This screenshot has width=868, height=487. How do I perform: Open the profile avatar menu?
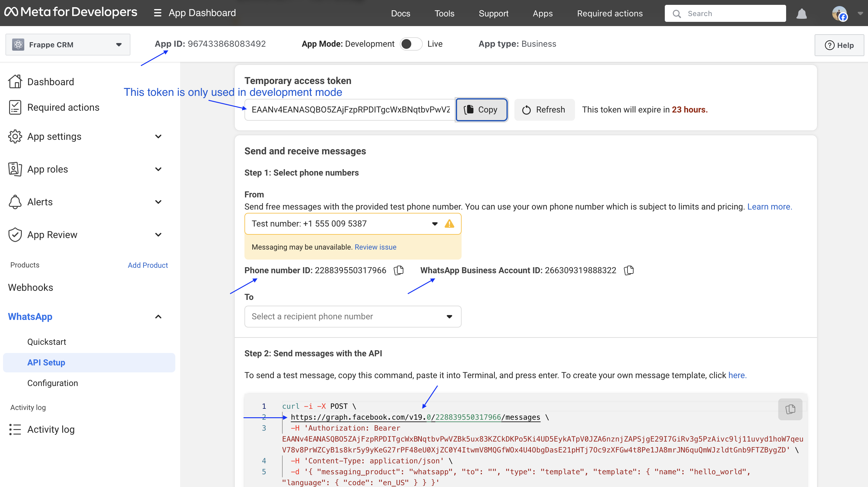click(839, 14)
